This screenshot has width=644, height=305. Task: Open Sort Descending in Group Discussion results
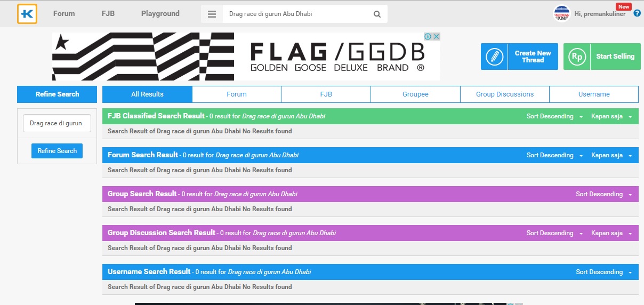tap(554, 233)
